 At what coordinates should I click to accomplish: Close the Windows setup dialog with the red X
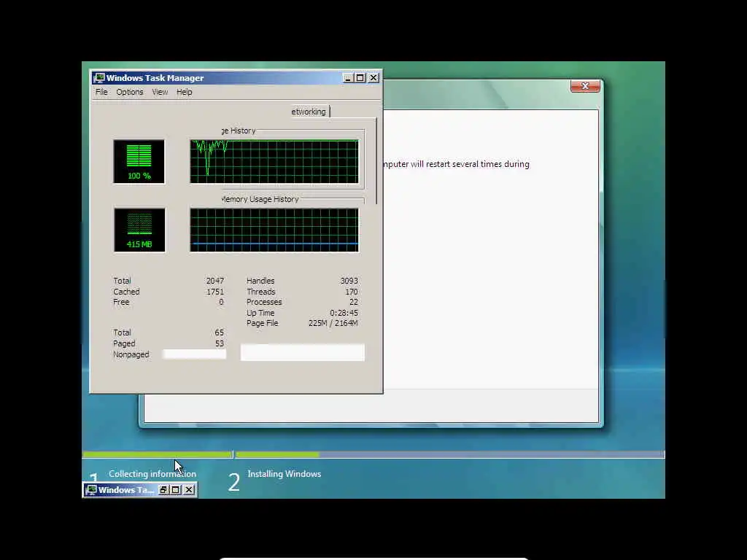coord(585,86)
